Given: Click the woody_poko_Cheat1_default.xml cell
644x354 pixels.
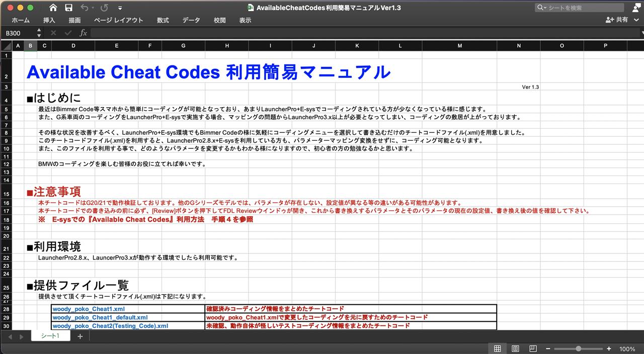Looking at the screenshot, I should pyautogui.click(x=128, y=317).
